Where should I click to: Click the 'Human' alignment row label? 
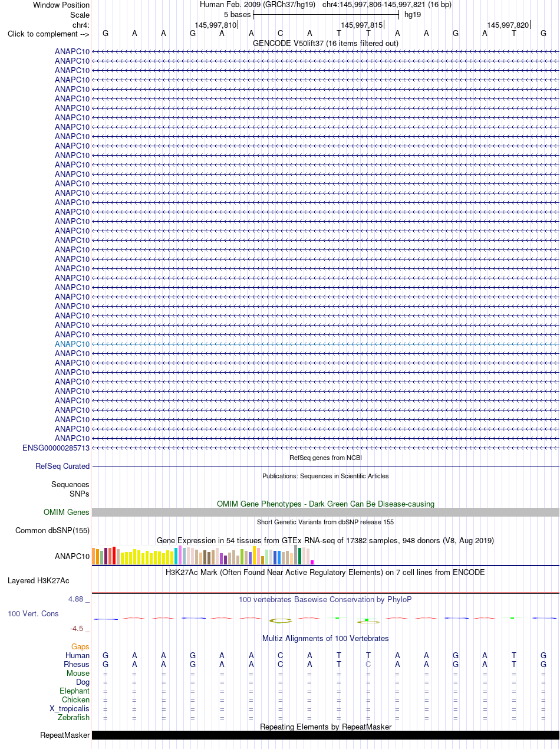78,655
